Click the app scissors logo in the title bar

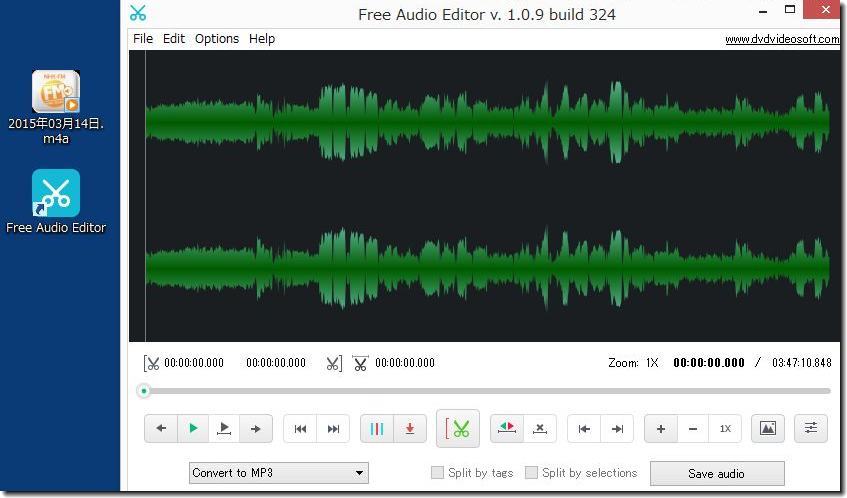tap(138, 12)
